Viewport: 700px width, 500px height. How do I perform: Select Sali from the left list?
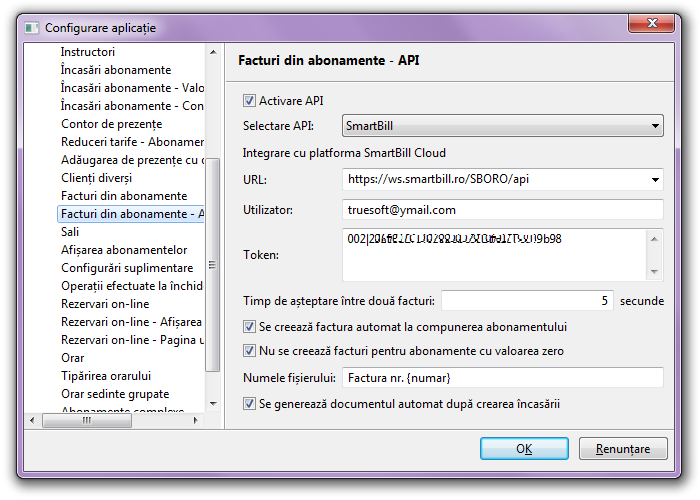pyautogui.click(x=70, y=232)
